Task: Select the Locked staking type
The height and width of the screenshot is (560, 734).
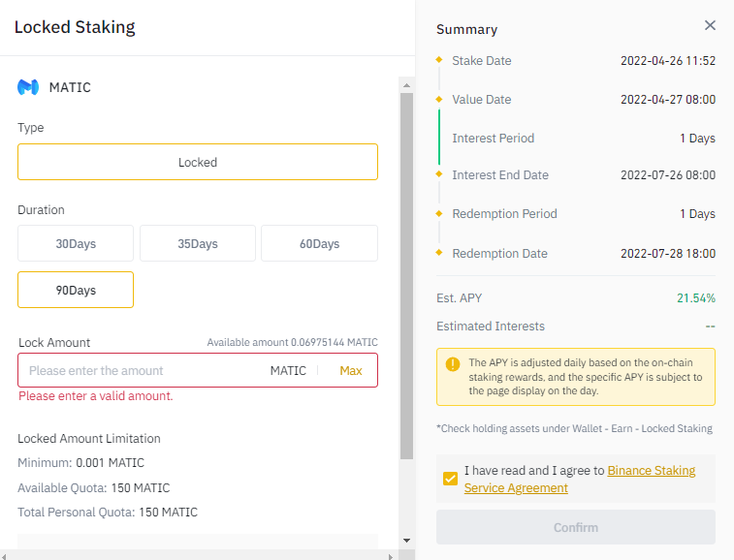Action: coord(198,162)
